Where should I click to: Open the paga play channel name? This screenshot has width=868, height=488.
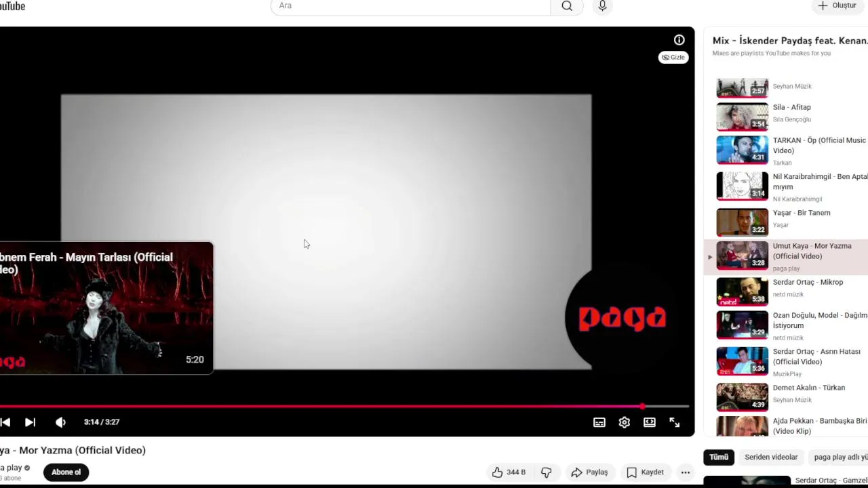[x=11, y=468]
